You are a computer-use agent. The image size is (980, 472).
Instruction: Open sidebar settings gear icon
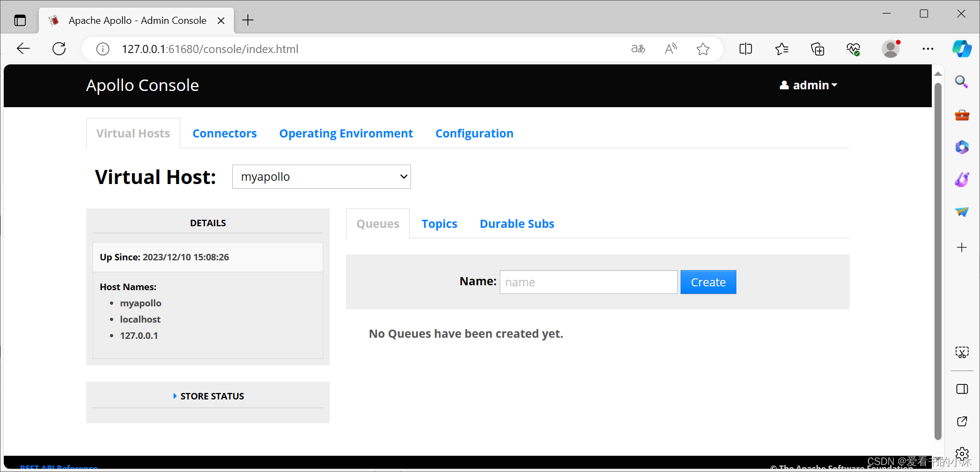962,454
